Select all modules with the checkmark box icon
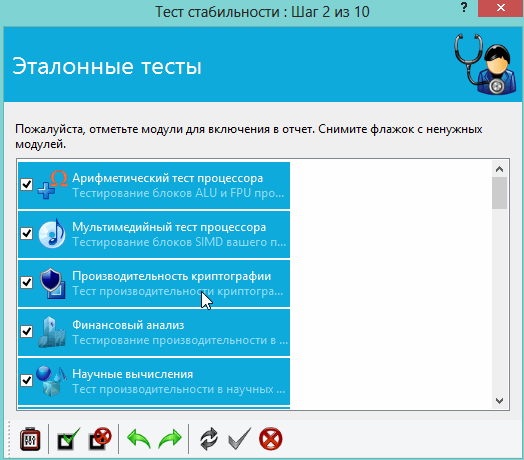Image resolution: width=524 pixels, height=460 pixels. [69, 439]
